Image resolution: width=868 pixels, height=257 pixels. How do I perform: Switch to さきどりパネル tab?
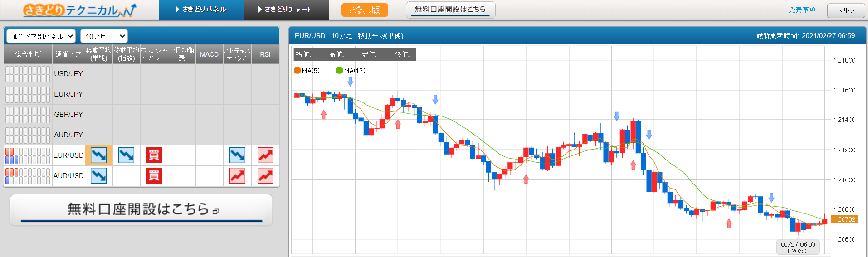coord(201,10)
